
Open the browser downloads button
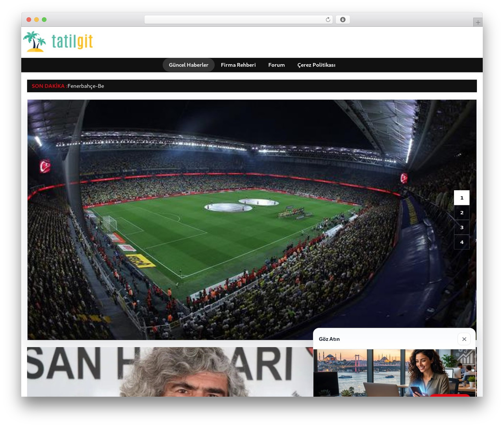[x=343, y=20]
